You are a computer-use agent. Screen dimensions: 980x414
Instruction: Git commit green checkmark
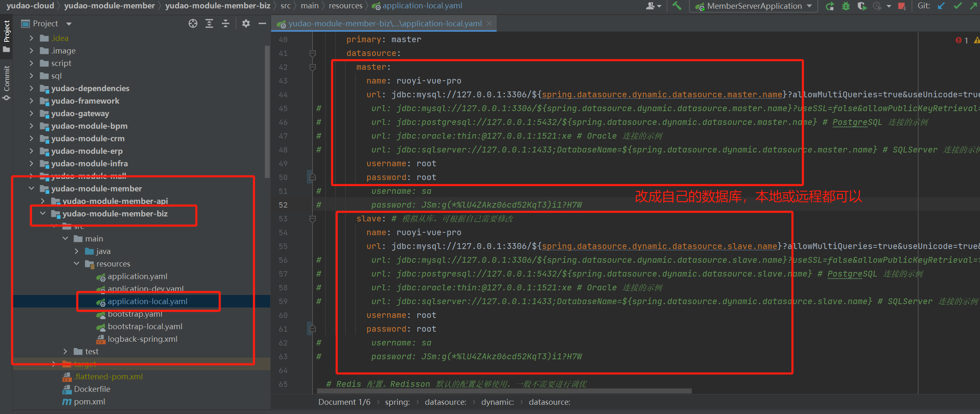coord(958,6)
